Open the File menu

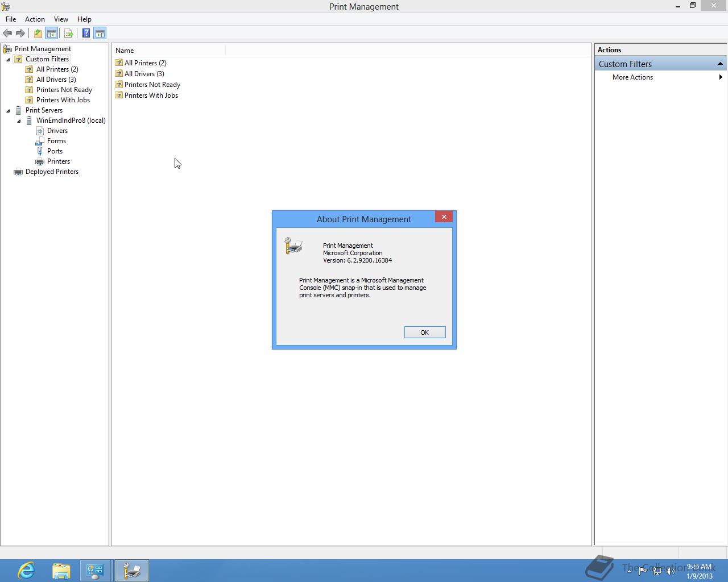pyautogui.click(x=11, y=19)
